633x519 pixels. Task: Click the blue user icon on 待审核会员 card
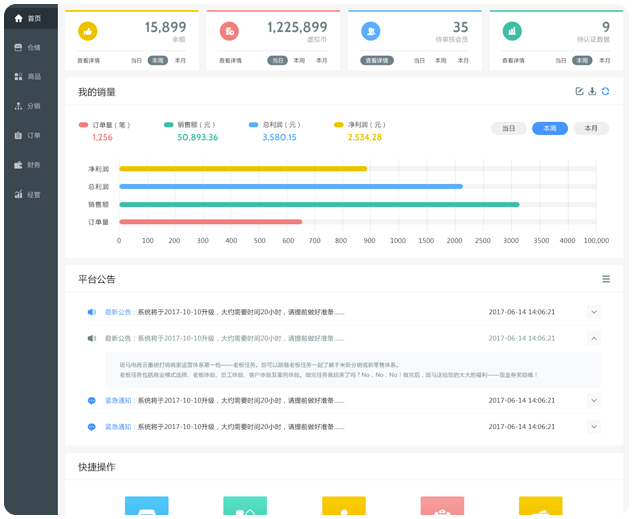[371, 32]
